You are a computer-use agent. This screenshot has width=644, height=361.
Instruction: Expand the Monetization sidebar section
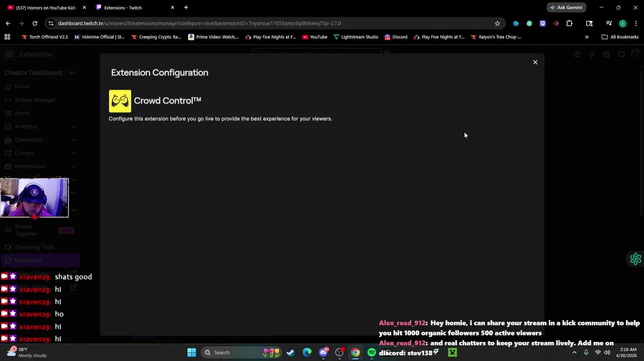[x=40, y=166]
